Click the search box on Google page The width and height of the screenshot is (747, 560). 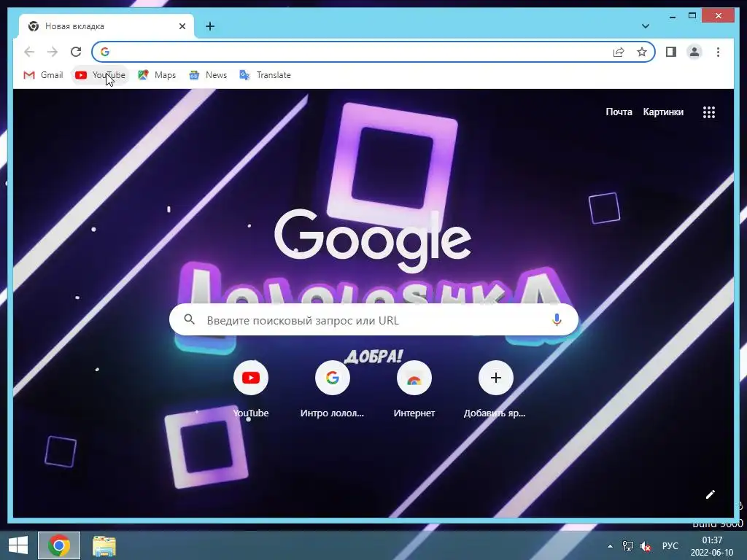(374, 319)
